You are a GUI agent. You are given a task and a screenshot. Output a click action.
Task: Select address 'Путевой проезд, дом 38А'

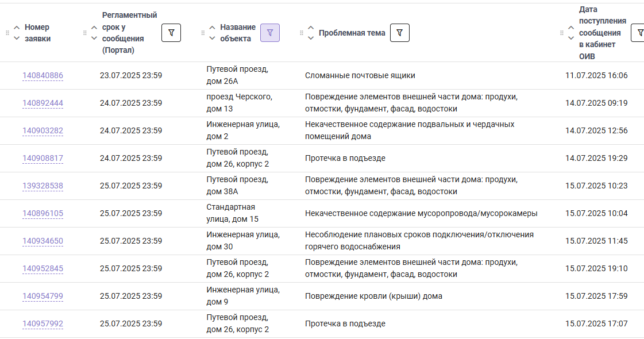click(237, 186)
